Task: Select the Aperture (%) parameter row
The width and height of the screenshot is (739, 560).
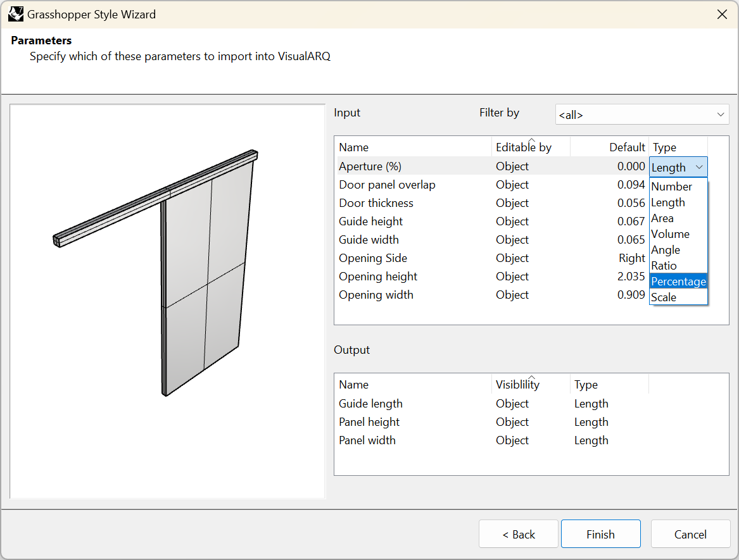Action: (x=492, y=166)
